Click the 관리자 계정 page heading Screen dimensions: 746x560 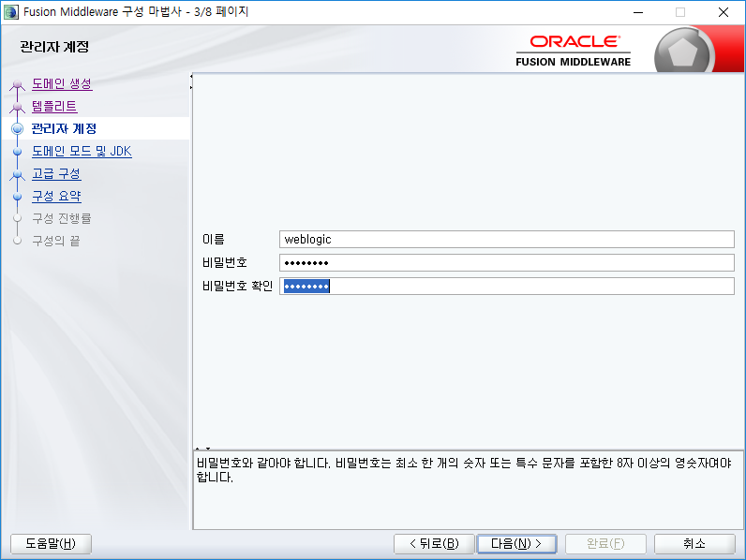point(54,47)
